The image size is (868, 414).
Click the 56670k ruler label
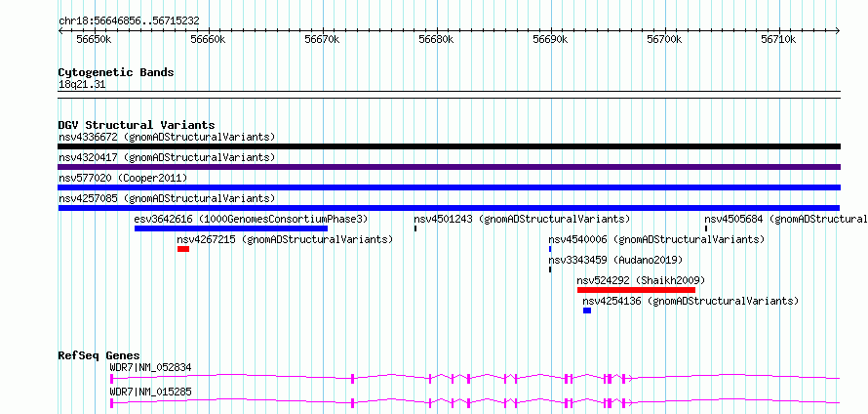tap(322, 39)
